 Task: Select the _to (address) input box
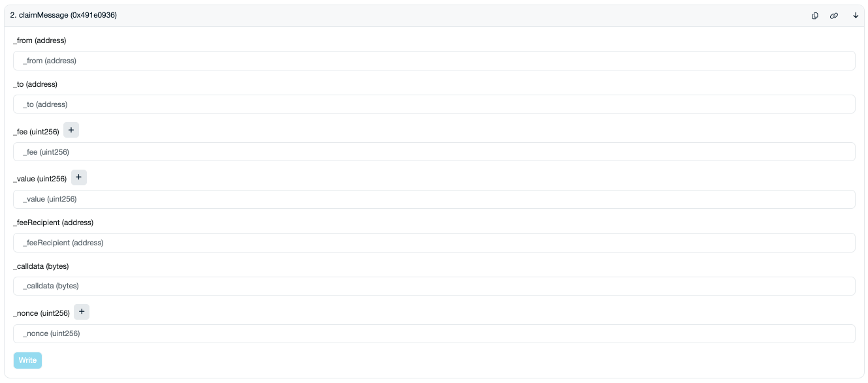pos(433,104)
